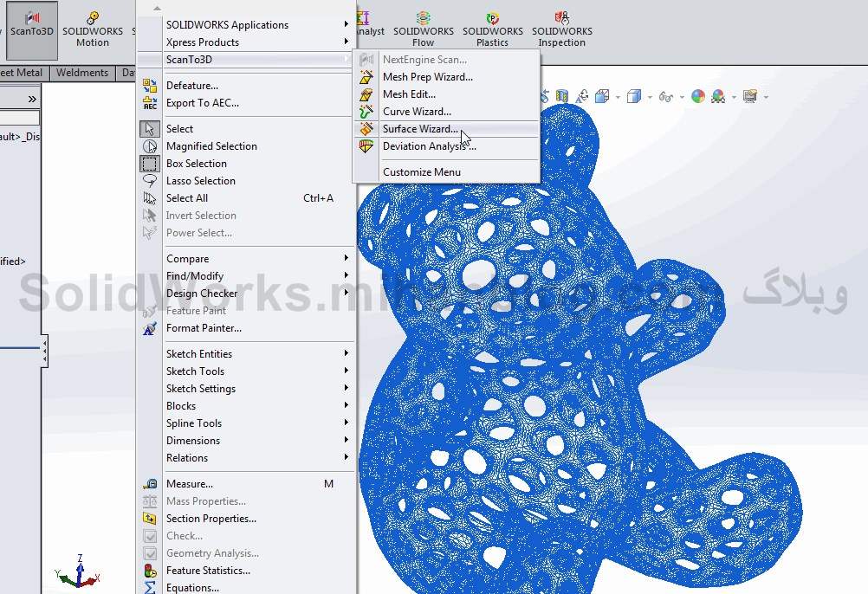The width and height of the screenshot is (868, 594).
Task: Expand the side panel double-chevron
Action: point(32,99)
